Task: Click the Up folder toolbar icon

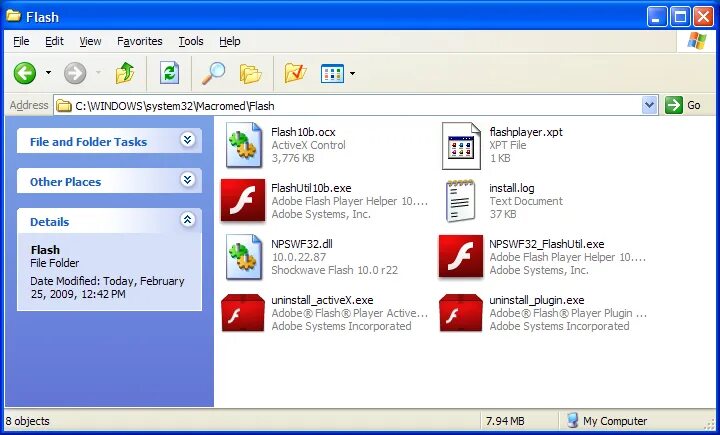Action: [124, 73]
